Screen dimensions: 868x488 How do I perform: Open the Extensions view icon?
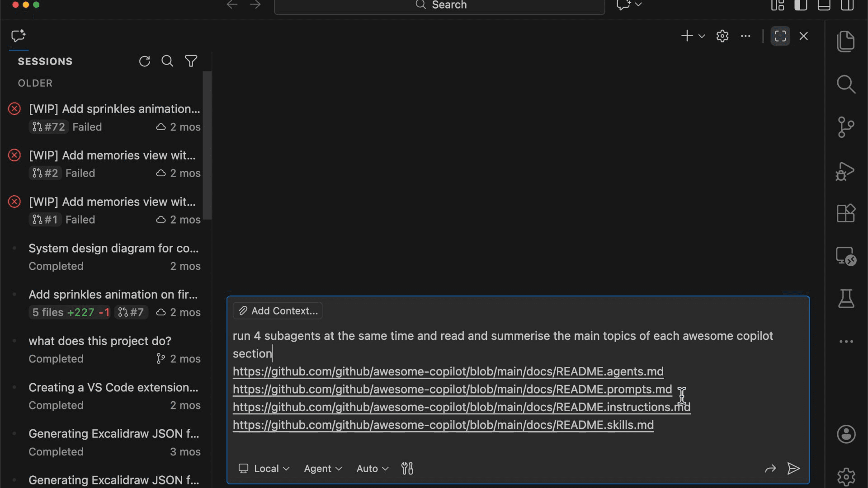coord(845,213)
